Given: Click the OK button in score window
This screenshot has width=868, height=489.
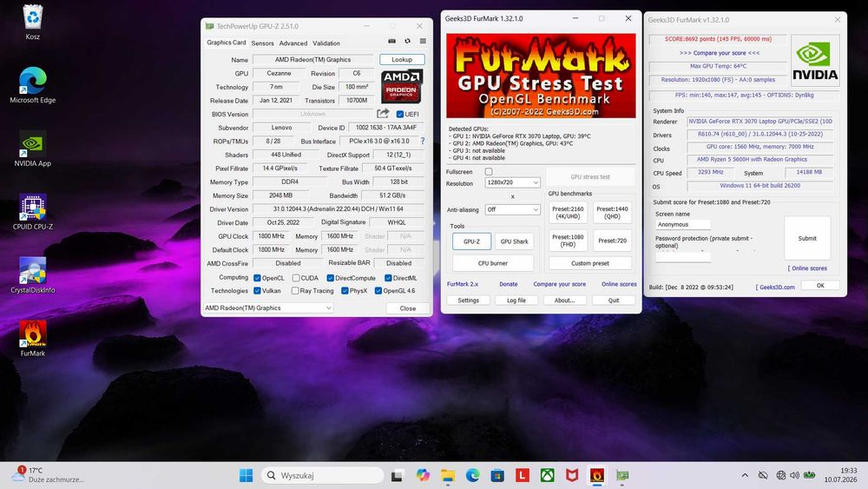Looking at the screenshot, I should pyautogui.click(x=820, y=286).
